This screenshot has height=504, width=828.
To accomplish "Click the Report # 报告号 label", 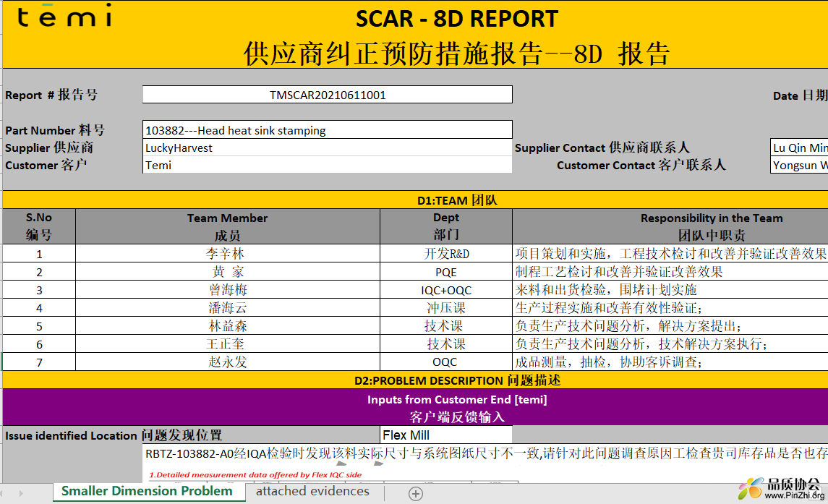I will (x=51, y=95).
